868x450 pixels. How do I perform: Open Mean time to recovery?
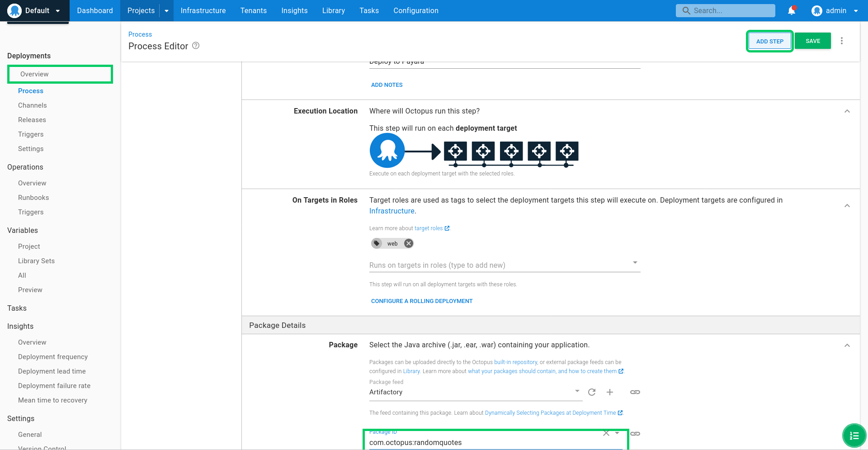pyautogui.click(x=52, y=400)
